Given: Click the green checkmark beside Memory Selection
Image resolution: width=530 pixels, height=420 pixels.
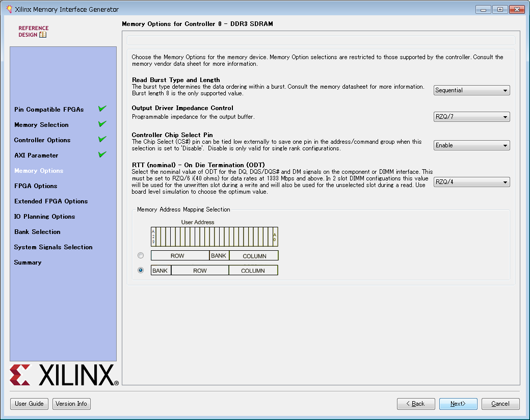Looking at the screenshot, I should click(102, 124).
